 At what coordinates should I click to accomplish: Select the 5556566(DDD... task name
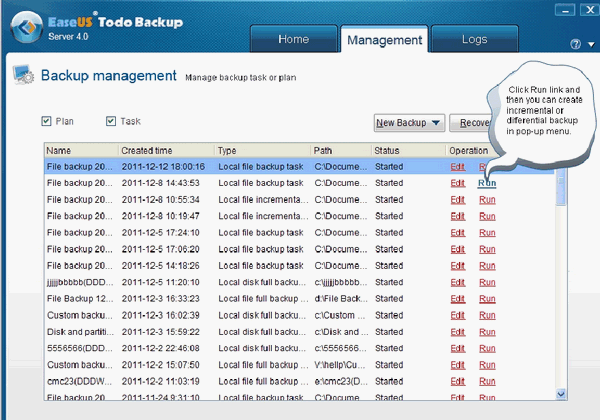[80, 348]
